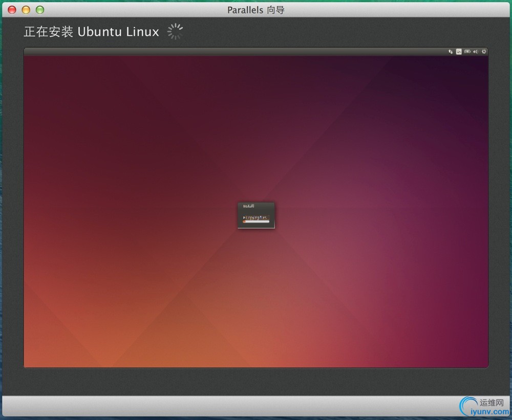The height and width of the screenshot is (420, 512).
Task: Open the Ubuntu network indicator icon
Action: 451,52
